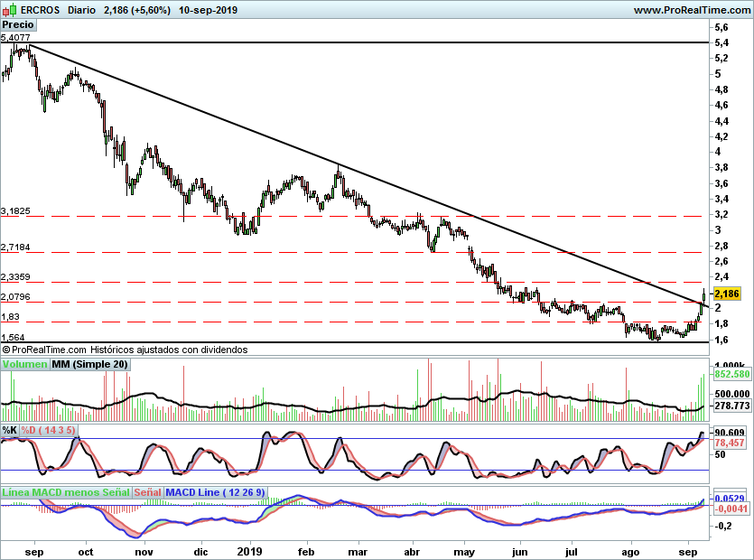Click Línea MACD menos Señal label

coord(66,492)
